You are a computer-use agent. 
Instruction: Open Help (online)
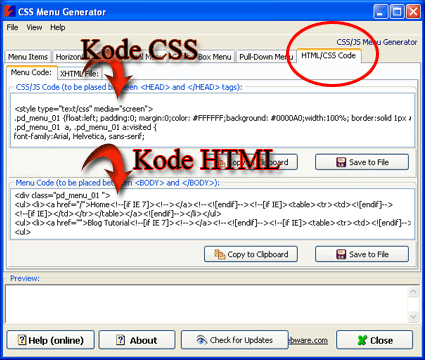(x=51, y=340)
